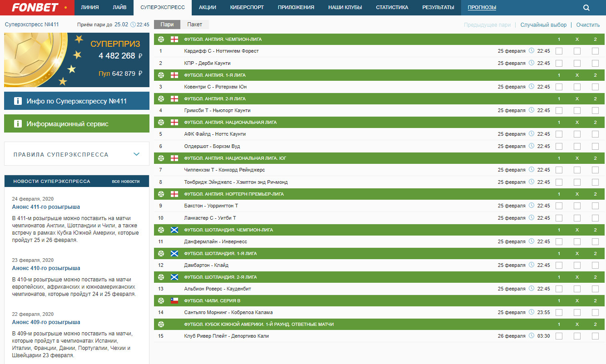The width and height of the screenshot is (606, 364).
Task: Check draw X for Альбион Роверс - Кауденбит
Action: point(577,289)
